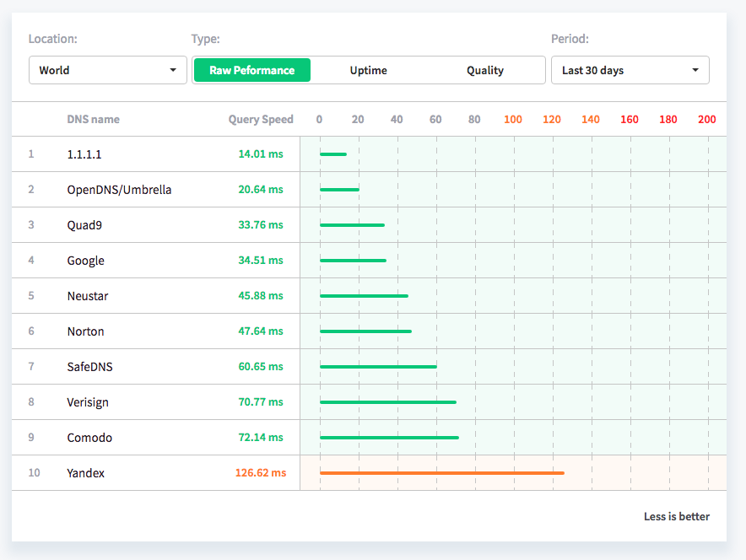The height and width of the screenshot is (560, 746).
Task: Click the 34.51 ms query speed value
Action: [261, 260]
